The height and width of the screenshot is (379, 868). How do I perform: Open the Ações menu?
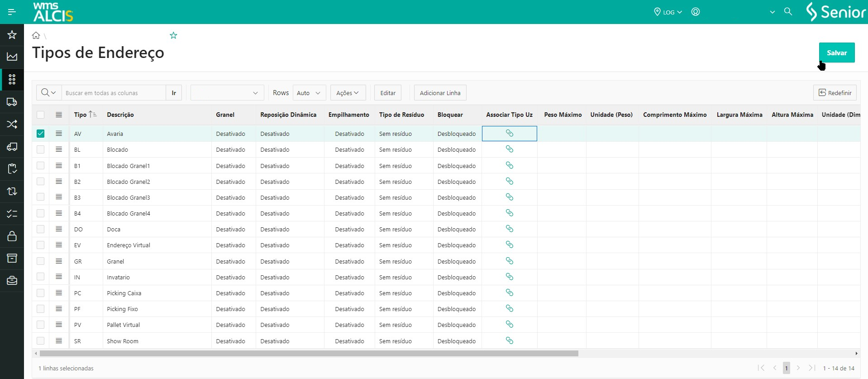347,93
